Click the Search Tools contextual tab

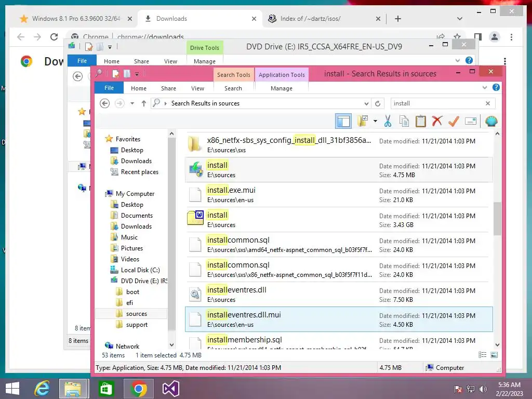click(233, 75)
